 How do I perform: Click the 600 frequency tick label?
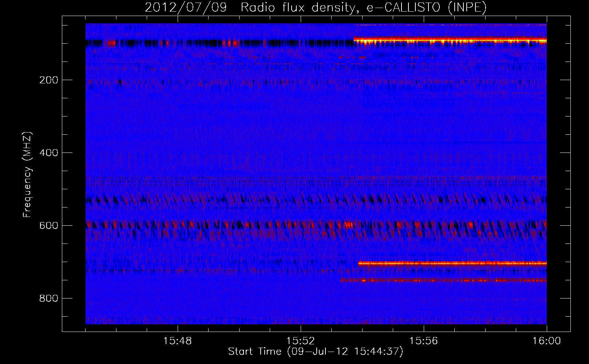coord(49,226)
